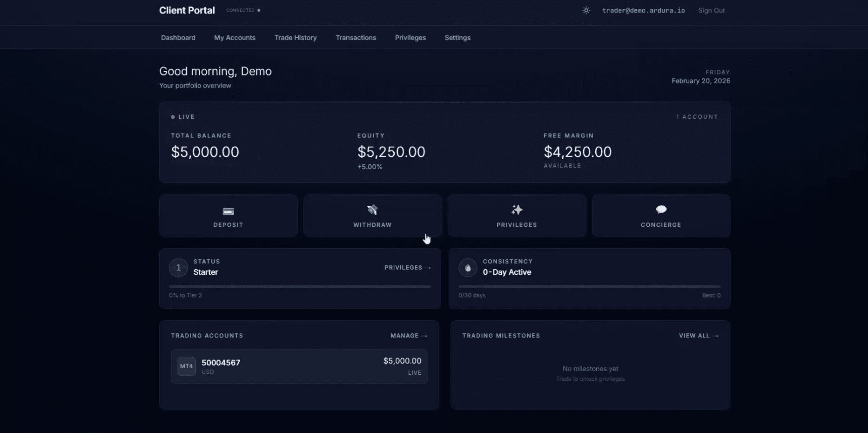The height and width of the screenshot is (433, 868).
Task: Click the Client Portal title
Action: click(x=187, y=10)
